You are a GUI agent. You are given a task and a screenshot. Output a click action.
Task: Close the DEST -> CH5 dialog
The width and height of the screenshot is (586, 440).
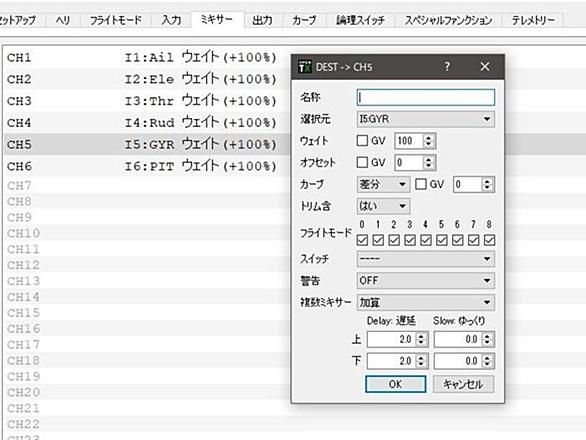tap(485, 67)
